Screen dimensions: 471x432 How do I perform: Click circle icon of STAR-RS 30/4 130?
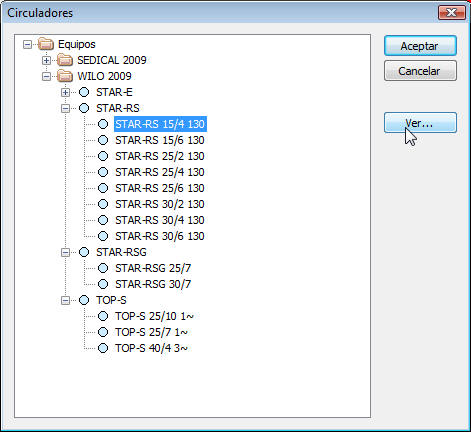tap(103, 220)
